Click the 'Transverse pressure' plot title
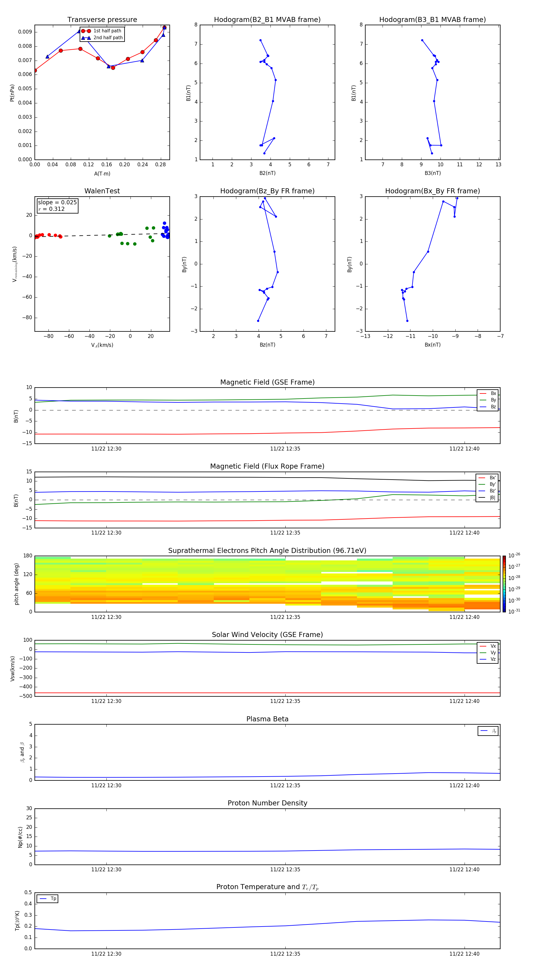Image resolution: width=535 pixels, height=980 pixels. (x=102, y=19)
